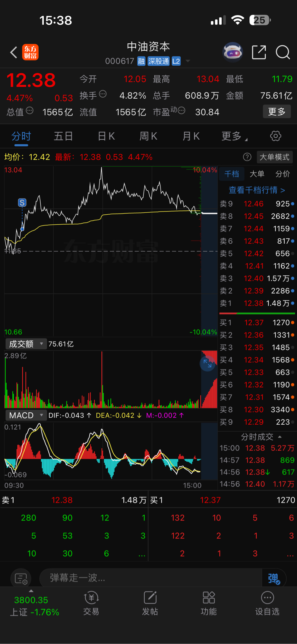Viewport: 297px width, 644px height.
Task: Tap info icon next to 换手
Action: pos(103,94)
